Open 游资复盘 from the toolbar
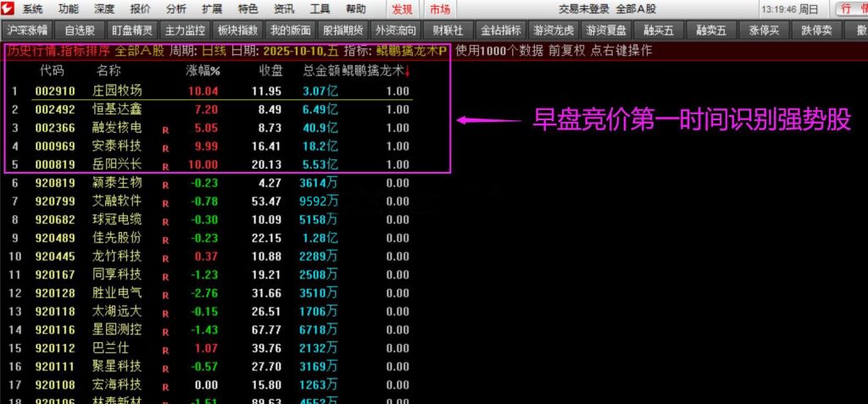The height and width of the screenshot is (404, 868). pos(607,31)
